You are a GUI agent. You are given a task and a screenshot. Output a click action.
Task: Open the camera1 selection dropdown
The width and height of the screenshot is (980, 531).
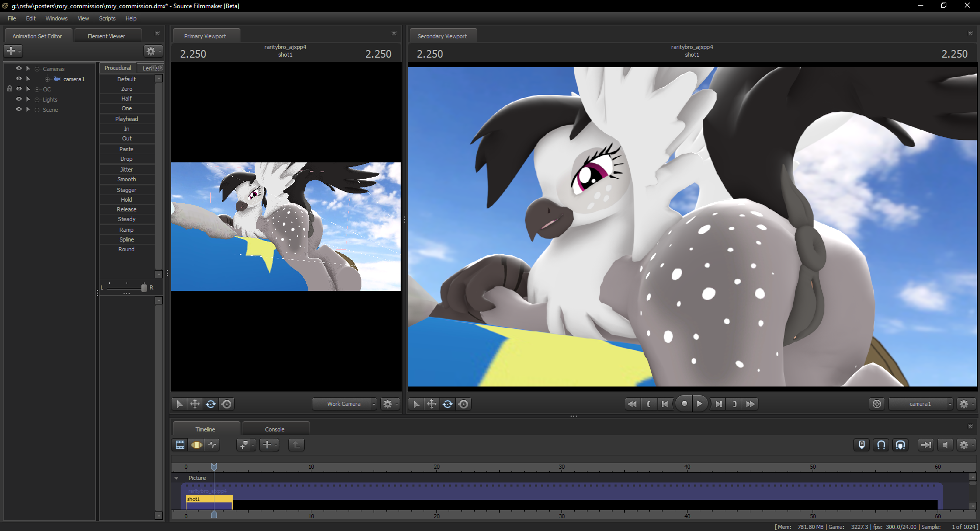click(921, 404)
